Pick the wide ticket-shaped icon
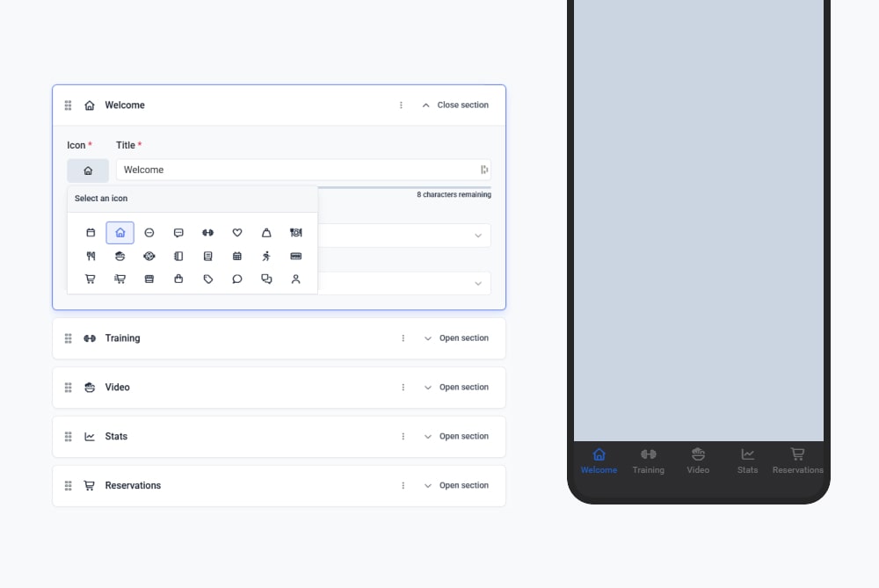This screenshot has height=588, width=879. click(x=296, y=256)
